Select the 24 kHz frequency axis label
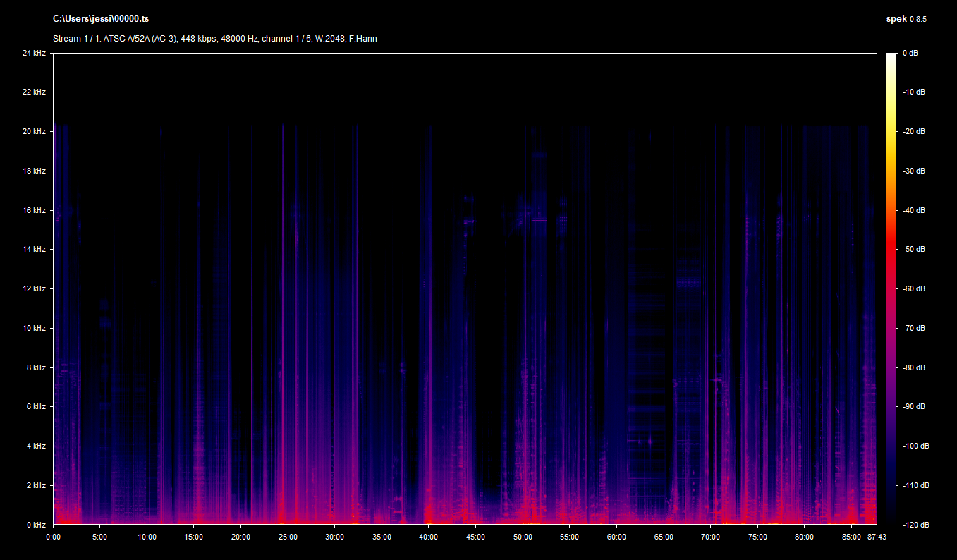 [34, 54]
